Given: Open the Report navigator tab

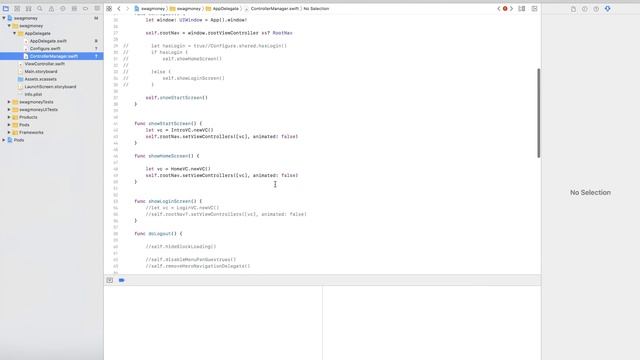Looking at the screenshot, I should 97,9.
